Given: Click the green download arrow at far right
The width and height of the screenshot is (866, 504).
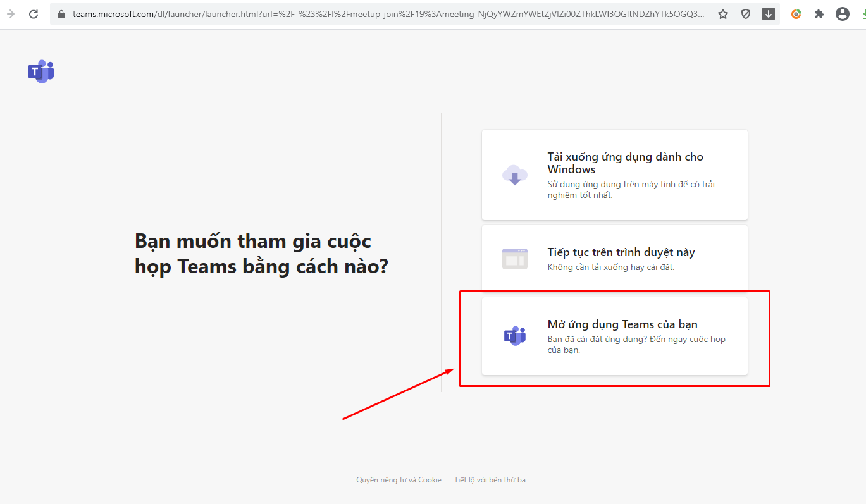Looking at the screenshot, I should pos(862,14).
